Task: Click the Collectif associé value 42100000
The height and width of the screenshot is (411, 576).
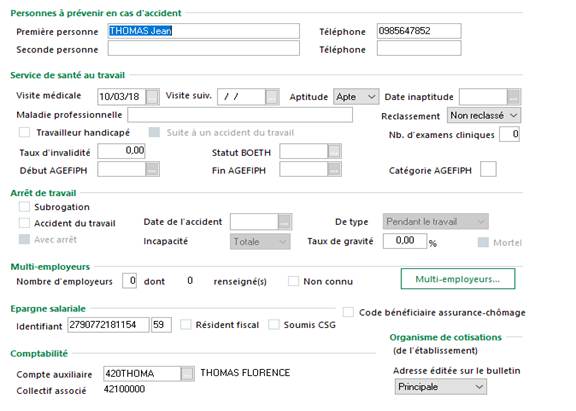Action: 124,389
